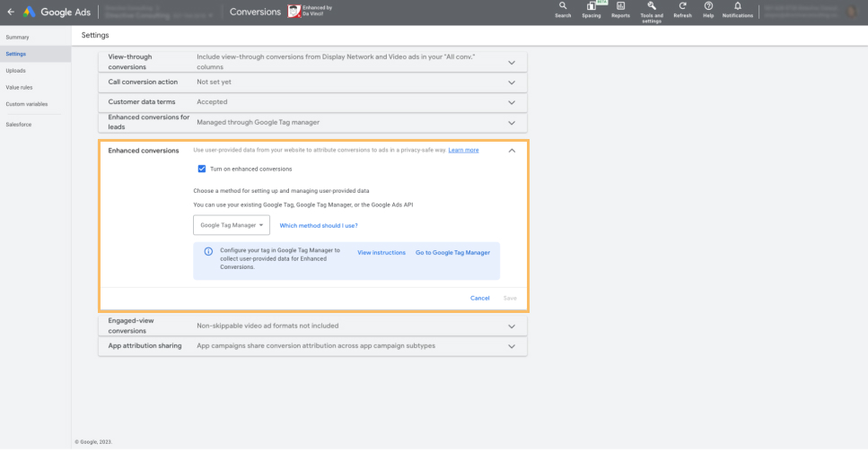This screenshot has width=868, height=452.
Task: Click the Conversions page title
Action: coord(255,12)
